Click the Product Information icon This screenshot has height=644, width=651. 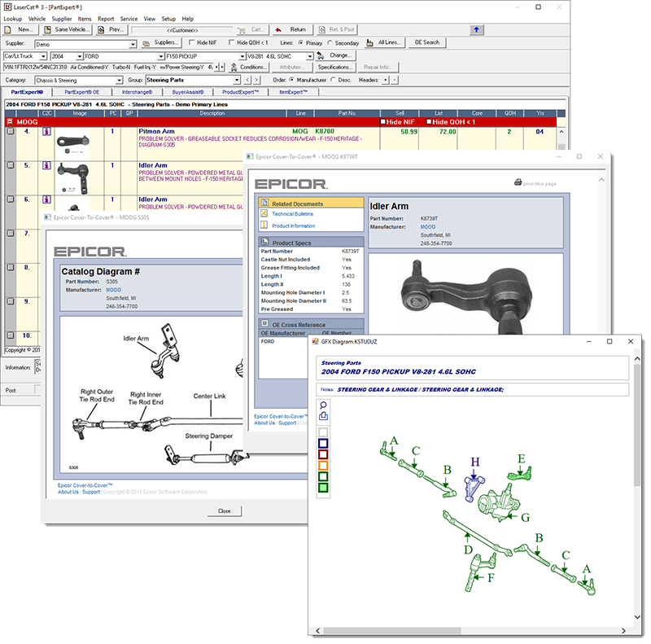coord(264,226)
